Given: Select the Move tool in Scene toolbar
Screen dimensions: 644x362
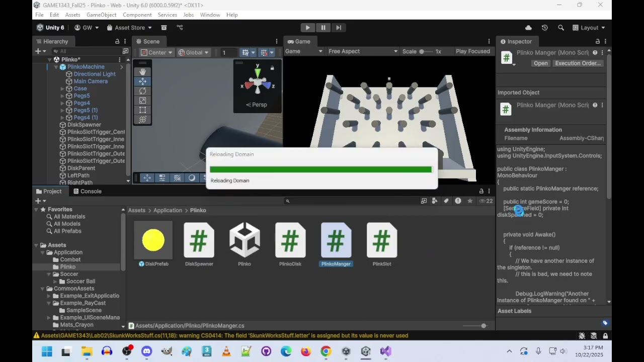Looking at the screenshot, I should point(142,81).
